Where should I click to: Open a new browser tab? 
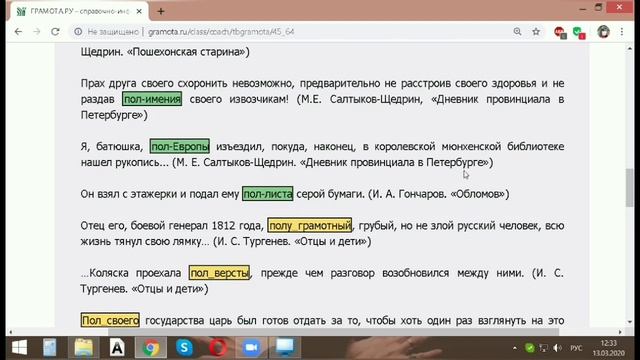(x=161, y=11)
